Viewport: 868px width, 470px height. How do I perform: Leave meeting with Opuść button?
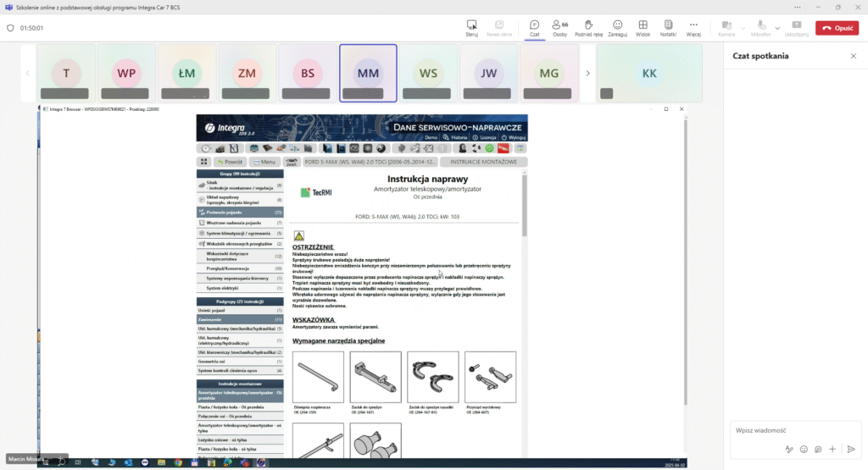coord(837,28)
